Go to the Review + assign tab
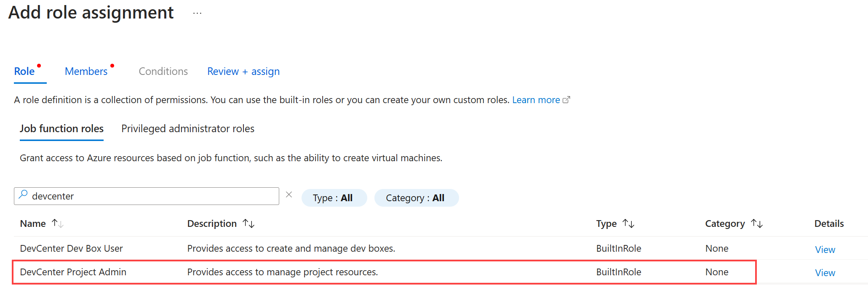 243,72
